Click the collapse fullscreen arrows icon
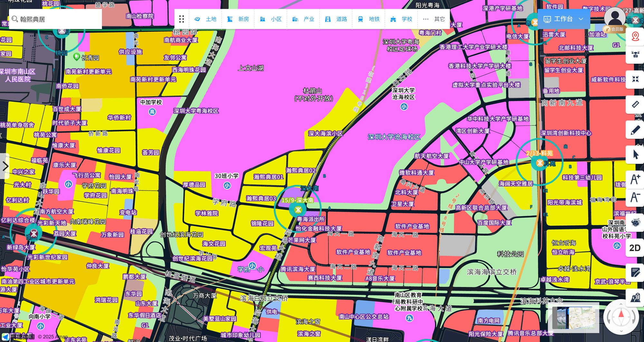 (635, 79)
